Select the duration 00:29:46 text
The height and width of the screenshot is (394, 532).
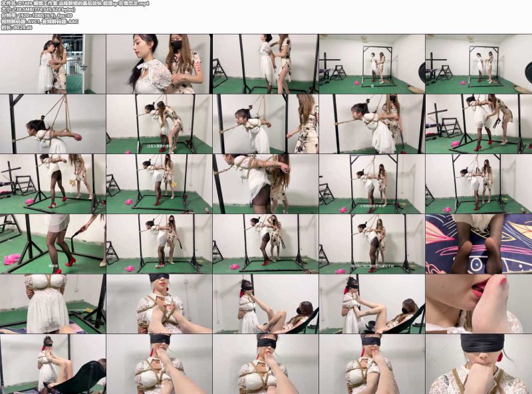tap(16, 28)
